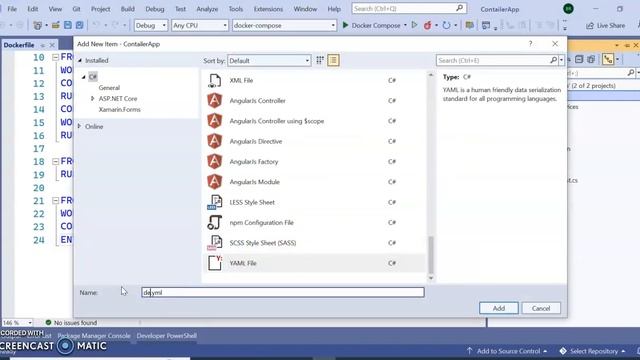Click template list scroll down arrow

tap(431, 278)
